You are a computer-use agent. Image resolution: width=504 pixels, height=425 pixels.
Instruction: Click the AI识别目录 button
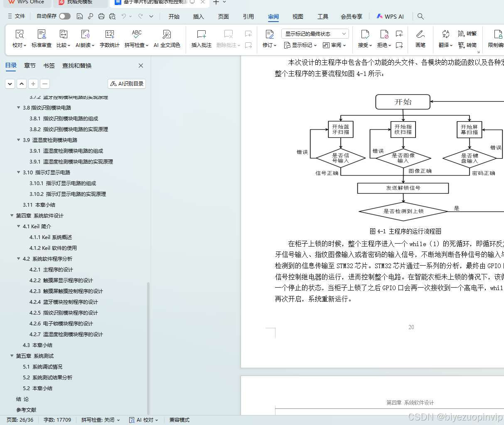(126, 83)
